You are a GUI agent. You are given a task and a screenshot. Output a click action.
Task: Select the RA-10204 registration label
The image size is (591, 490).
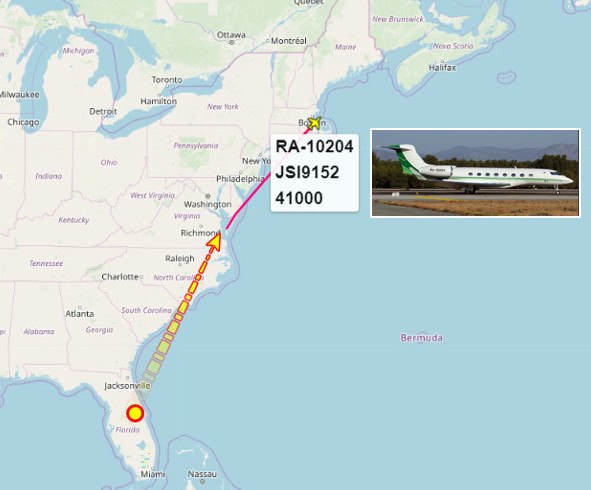(x=314, y=147)
